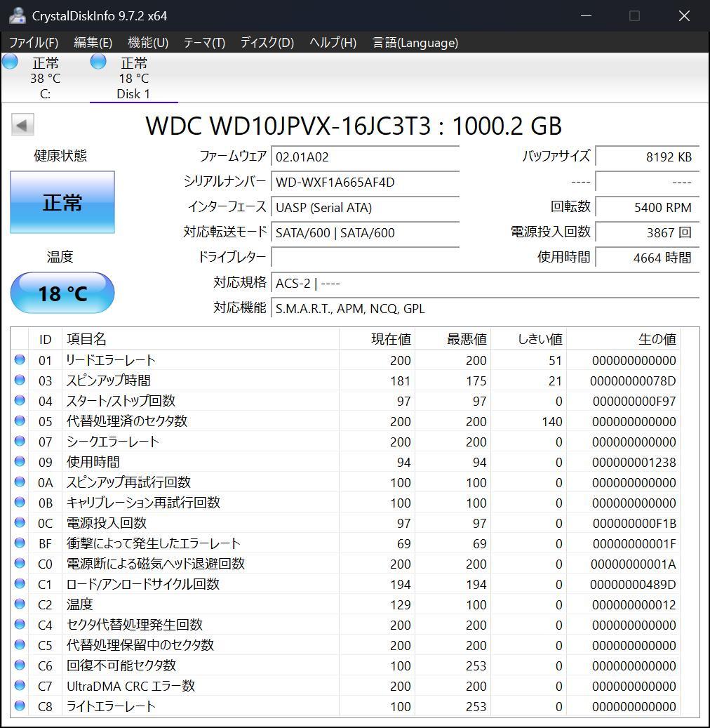The height and width of the screenshot is (728, 710).
Task: Switch to the C: disk tab at 38 °C
Action: click(x=44, y=77)
